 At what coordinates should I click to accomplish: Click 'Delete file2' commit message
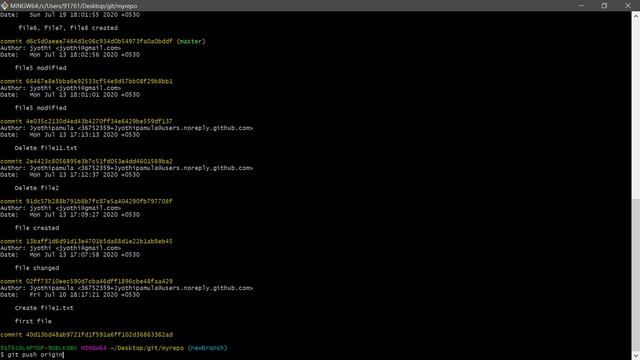(37, 188)
